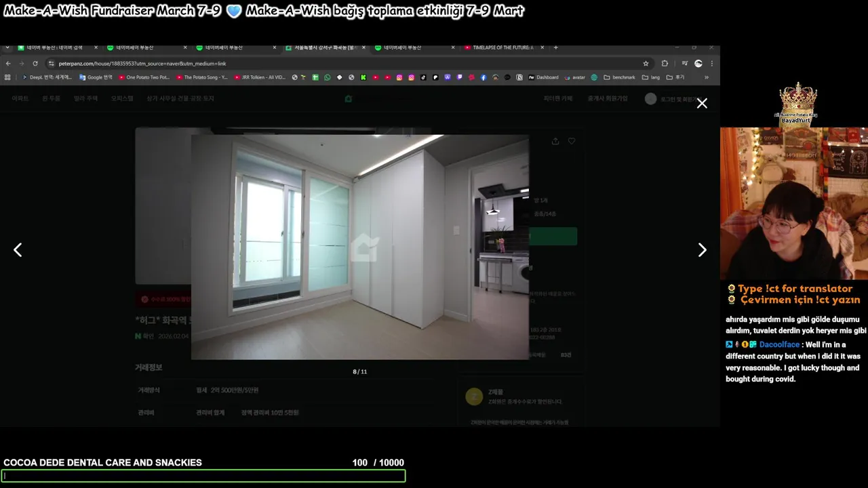Image resolution: width=868 pixels, height=488 pixels.
Task: Open Chrome three-dot menu
Action: point(711,64)
